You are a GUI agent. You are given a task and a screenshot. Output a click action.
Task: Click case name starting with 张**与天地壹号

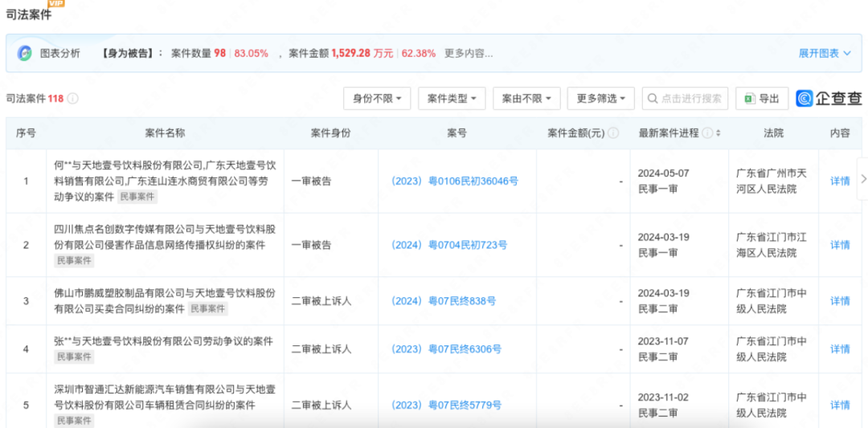pos(163,341)
